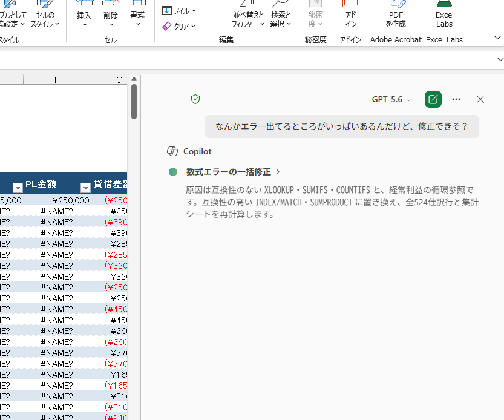Collapse the ribbon with the chevron
This screenshot has width=504, height=420.
[497, 38]
